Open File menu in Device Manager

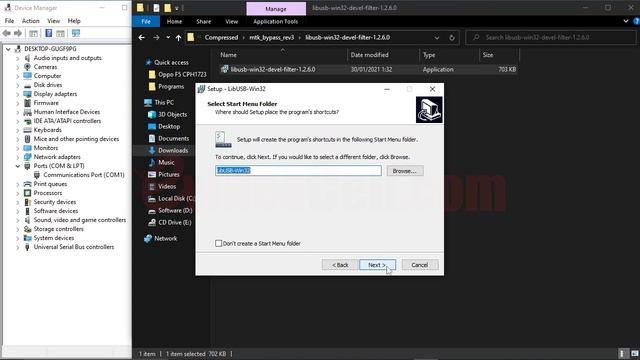click(9, 21)
